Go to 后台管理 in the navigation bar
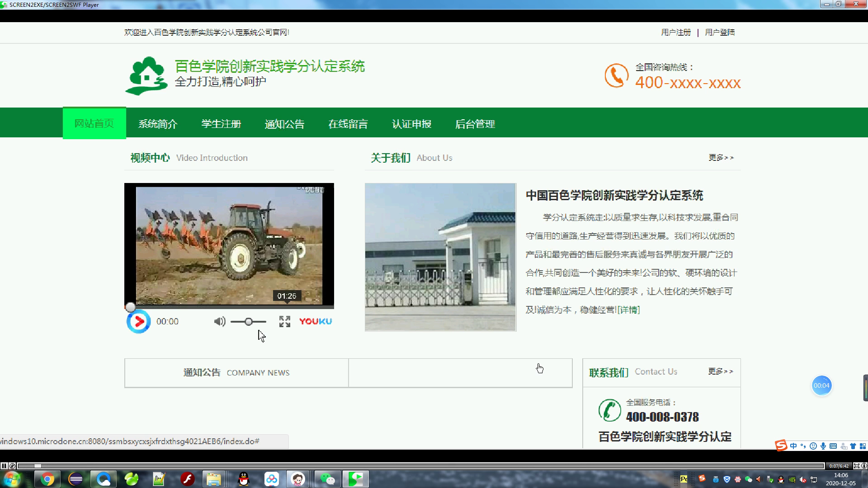 click(x=475, y=124)
